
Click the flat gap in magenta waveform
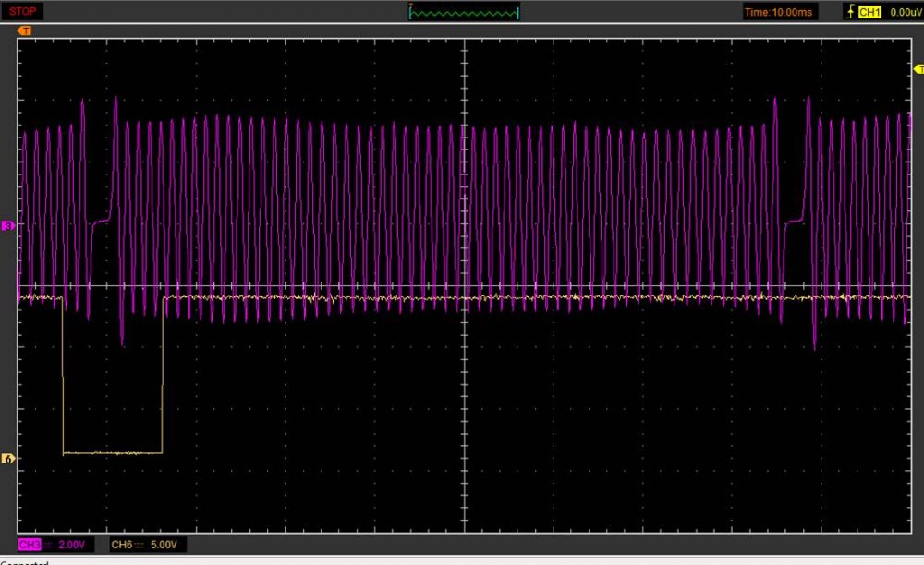[x=100, y=222]
